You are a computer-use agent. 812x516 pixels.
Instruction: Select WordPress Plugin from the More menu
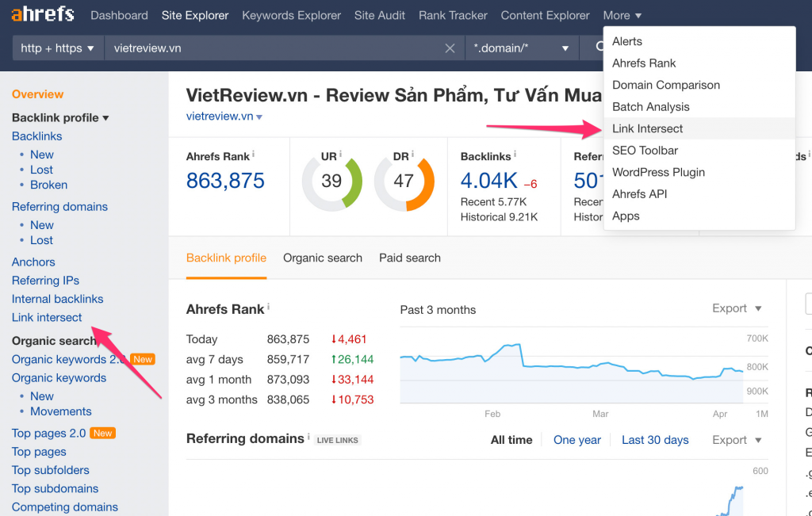pyautogui.click(x=699, y=172)
